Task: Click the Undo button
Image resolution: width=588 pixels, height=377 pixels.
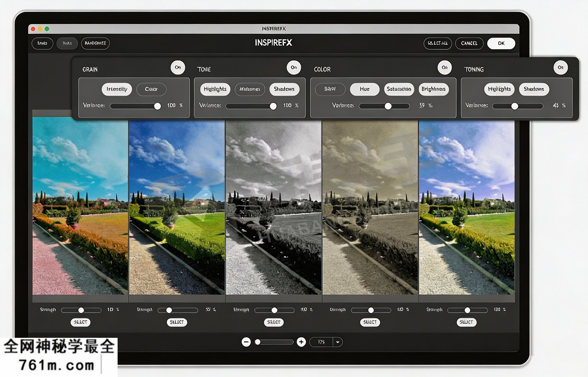Action: click(x=42, y=43)
